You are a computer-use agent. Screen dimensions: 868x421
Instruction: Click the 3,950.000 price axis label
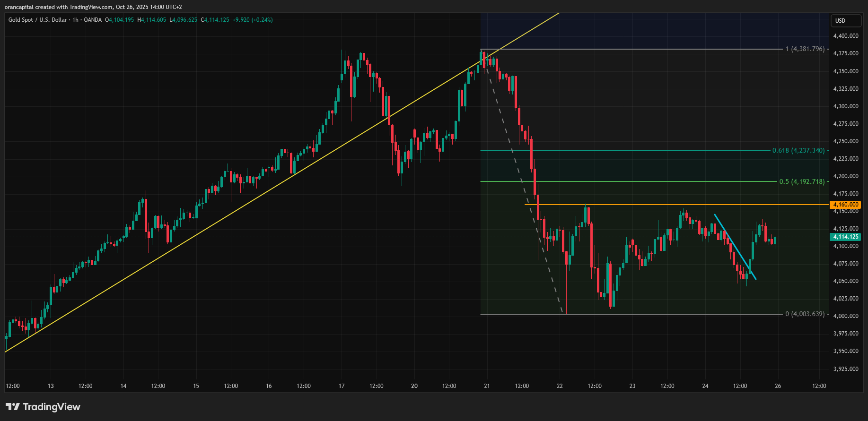(846, 351)
